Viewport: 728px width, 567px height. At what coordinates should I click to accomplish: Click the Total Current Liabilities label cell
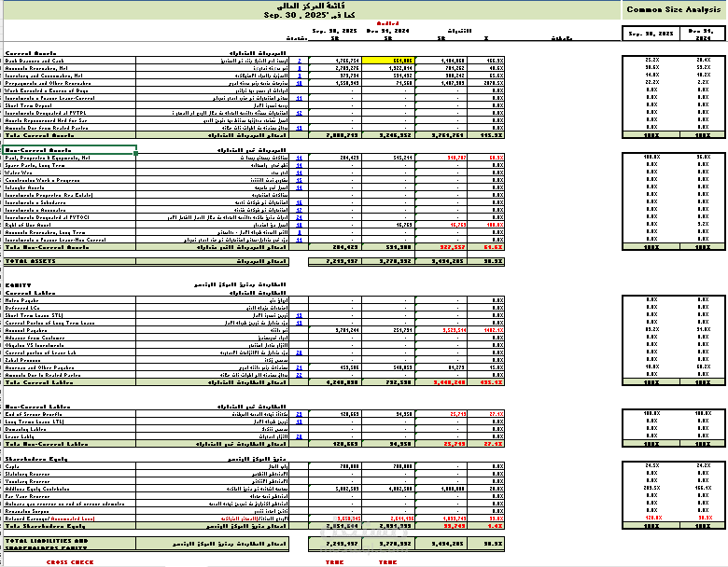click(x=70, y=382)
